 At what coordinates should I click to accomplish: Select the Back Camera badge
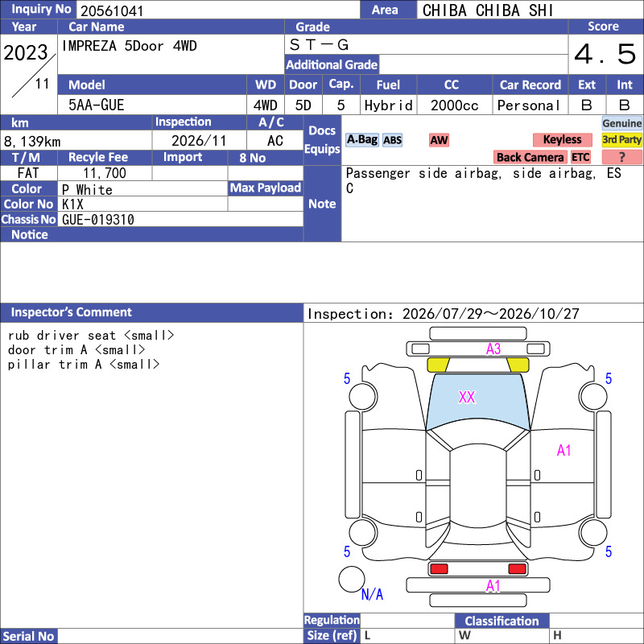point(530,157)
